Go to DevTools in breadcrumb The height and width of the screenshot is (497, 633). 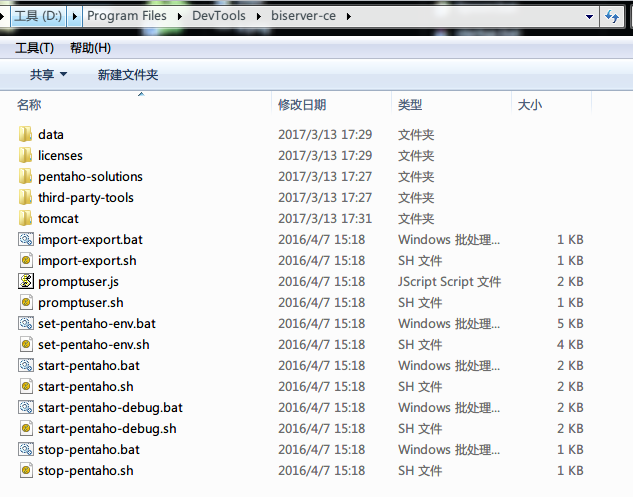click(219, 16)
